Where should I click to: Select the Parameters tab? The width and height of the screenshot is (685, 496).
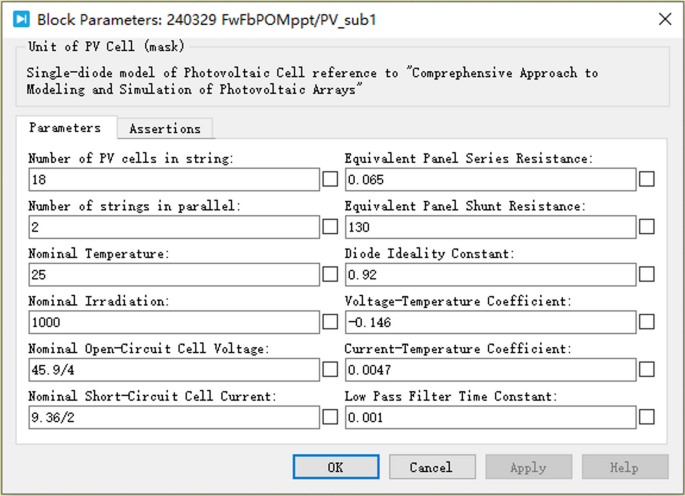point(65,129)
